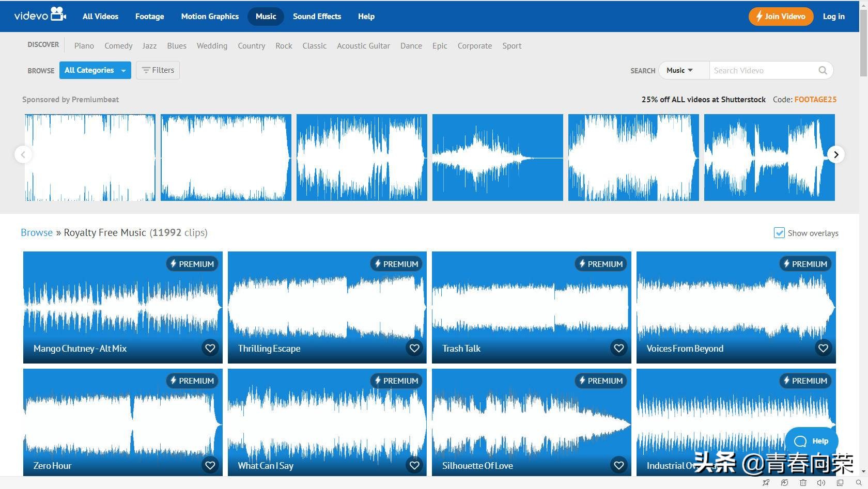Click the search magnifier icon
The image size is (868, 489).
(823, 70)
